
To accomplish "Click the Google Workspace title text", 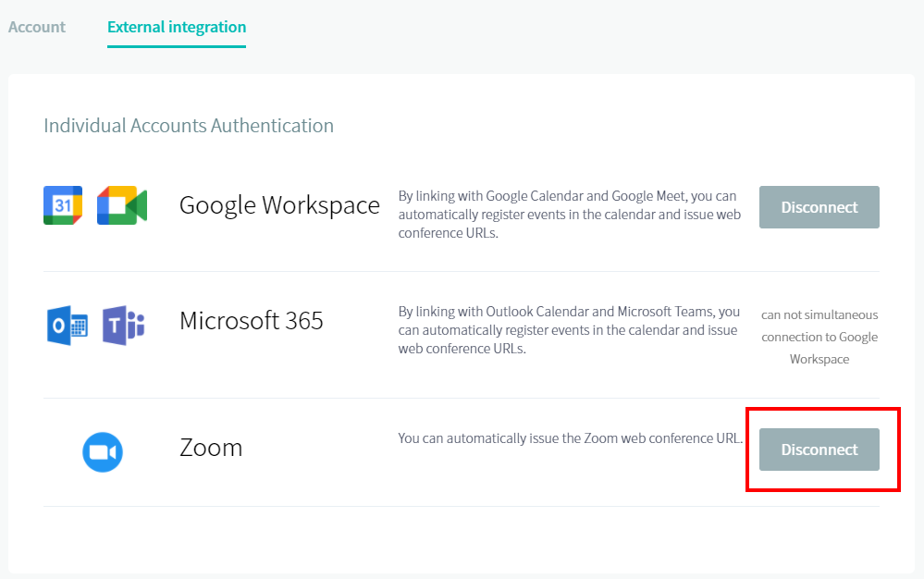I will click(x=279, y=205).
